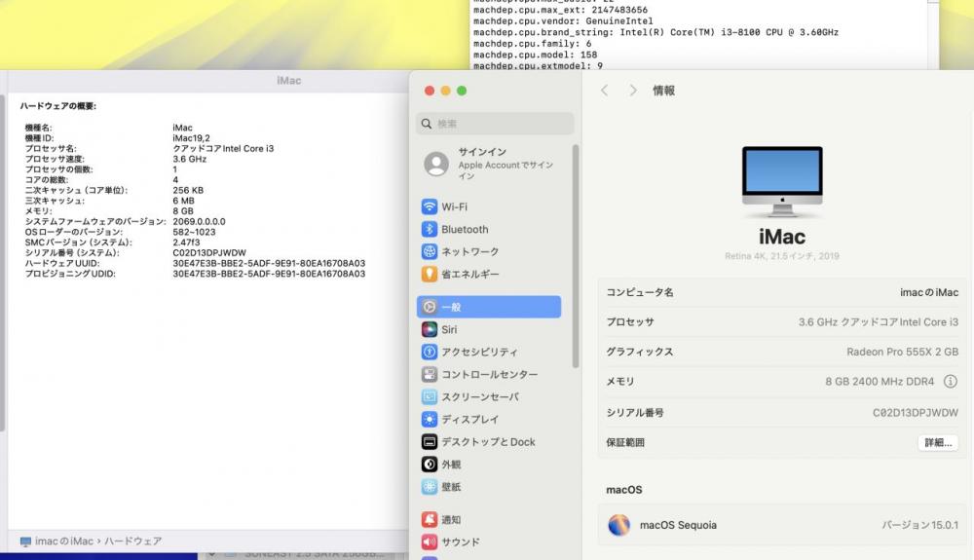Open 通知 bell icon
The height and width of the screenshot is (560, 974).
click(430, 520)
